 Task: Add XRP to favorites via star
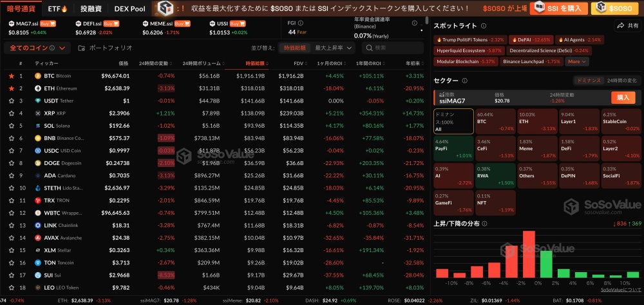[12, 113]
